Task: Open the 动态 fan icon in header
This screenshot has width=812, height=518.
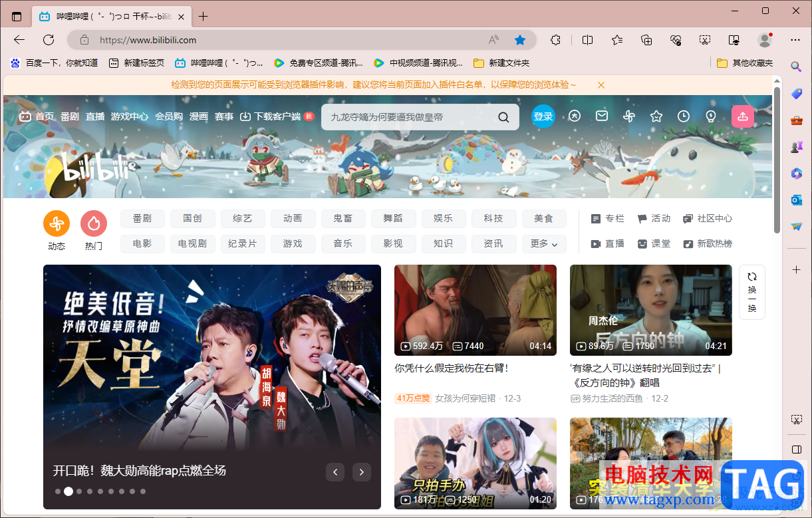Action: pyautogui.click(x=629, y=116)
